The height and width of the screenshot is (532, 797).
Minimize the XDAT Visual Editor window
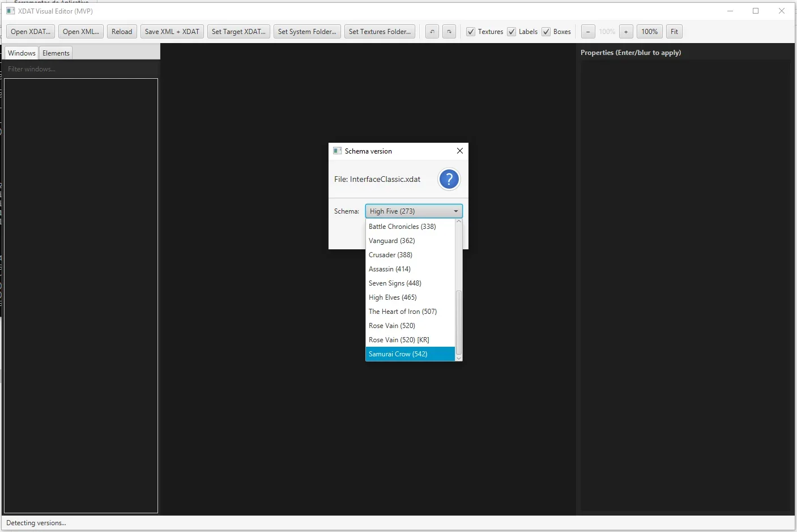tap(730, 11)
